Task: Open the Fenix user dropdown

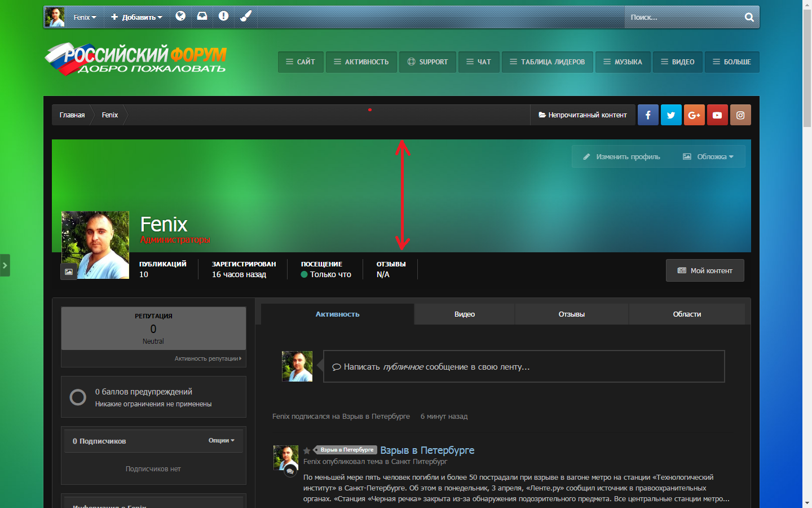Action: coord(85,17)
